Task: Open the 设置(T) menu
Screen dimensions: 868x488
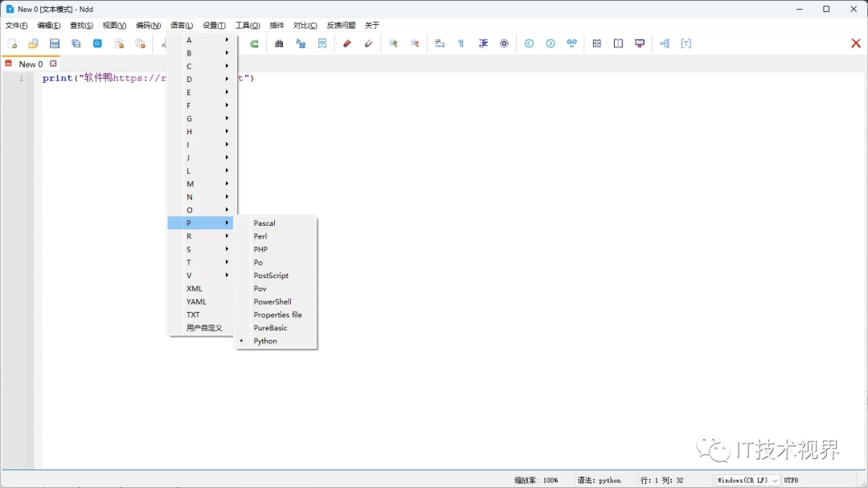Action: pyautogui.click(x=214, y=26)
